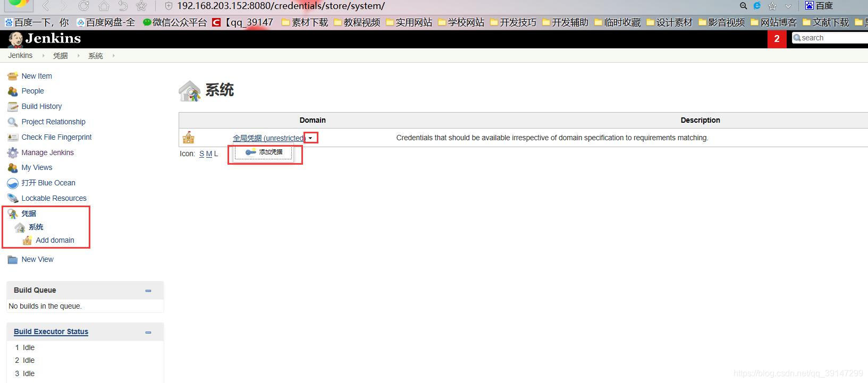
Task: Click the 系统 breadcrumb link
Action: 96,56
